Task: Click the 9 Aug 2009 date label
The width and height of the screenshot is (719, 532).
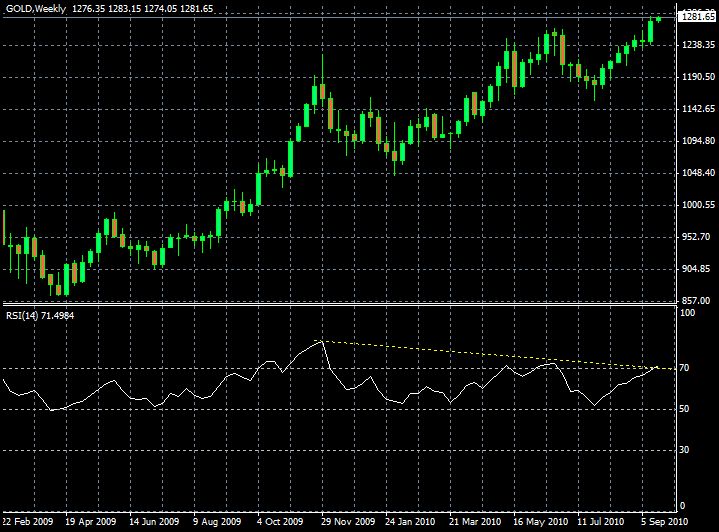Action: [219, 522]
